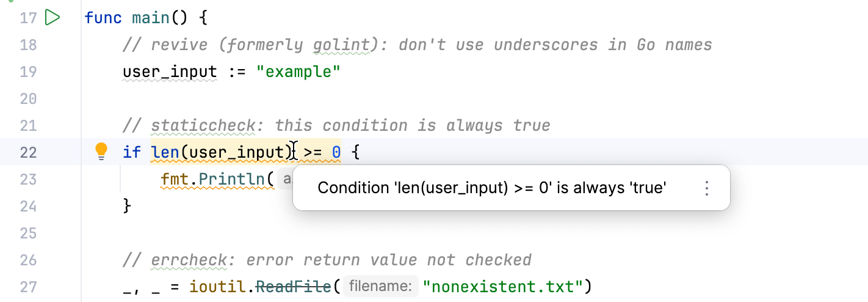Click the user_input variable declaration on line 19
Image resolution: width=868 pixels, height=302 pixels.
170,72
